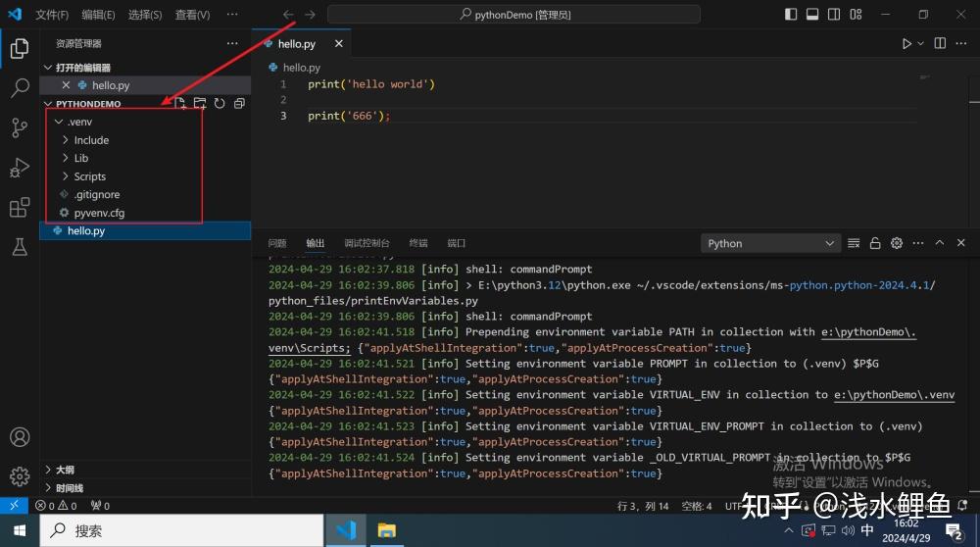Viewport: 980px width, 547px height.
Task: Open the Extensions view
Action: point(20,207)
